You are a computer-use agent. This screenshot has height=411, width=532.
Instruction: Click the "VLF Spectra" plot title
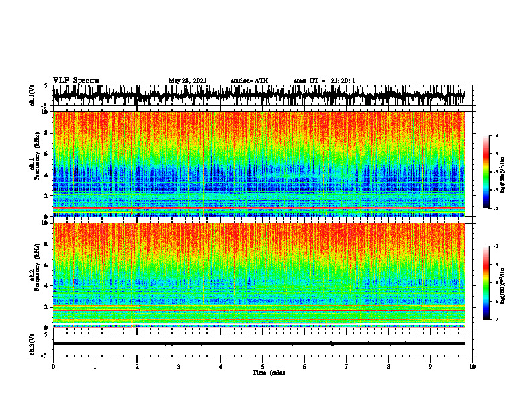(x=76, y=81)
